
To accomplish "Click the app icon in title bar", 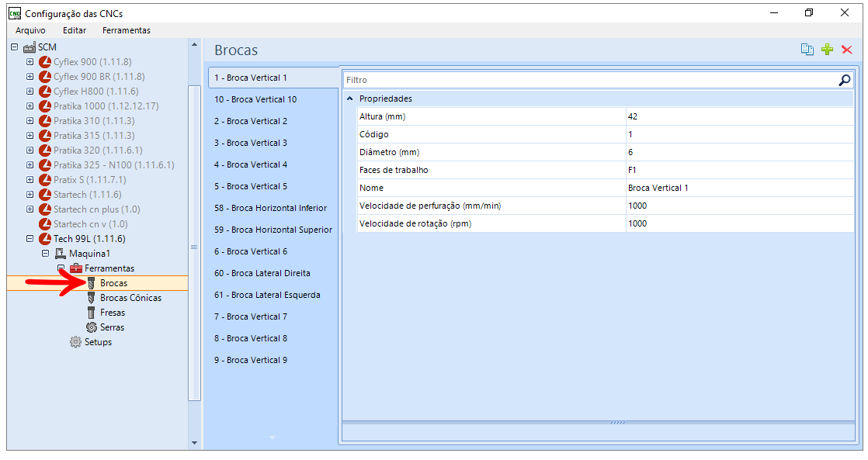I will (15, 13).
